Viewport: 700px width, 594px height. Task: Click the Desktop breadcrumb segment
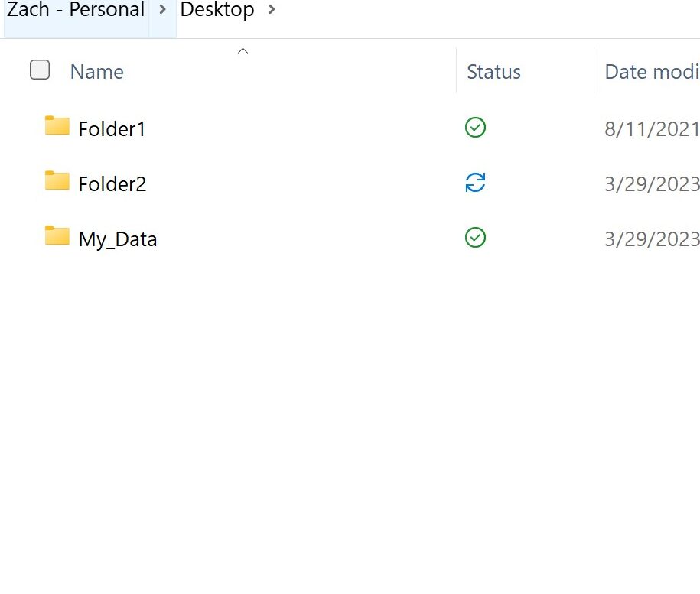[x=217, y=11]
